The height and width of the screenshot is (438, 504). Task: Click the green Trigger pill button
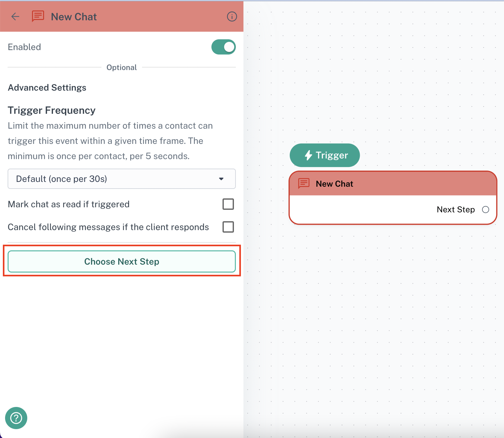[325, 155]
